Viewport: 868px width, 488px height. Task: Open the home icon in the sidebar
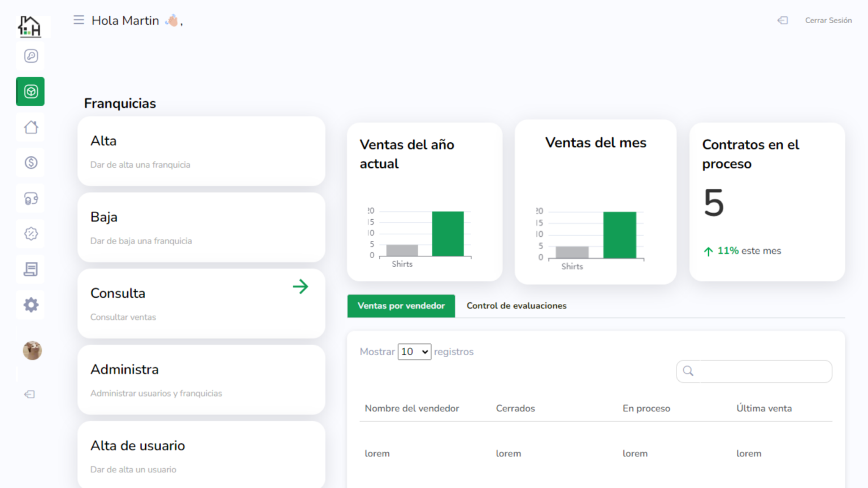tap(31, 127)
